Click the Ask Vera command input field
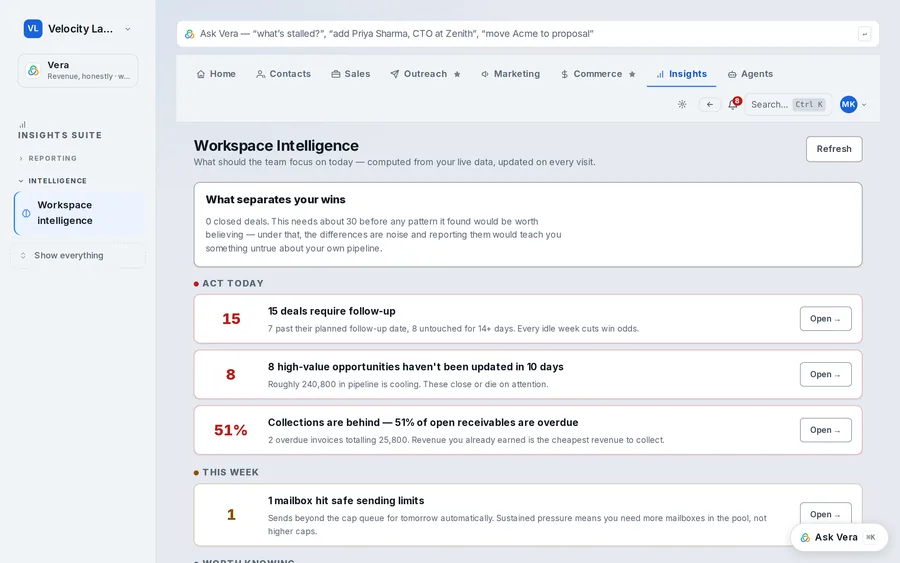 (x=527, y=34)
